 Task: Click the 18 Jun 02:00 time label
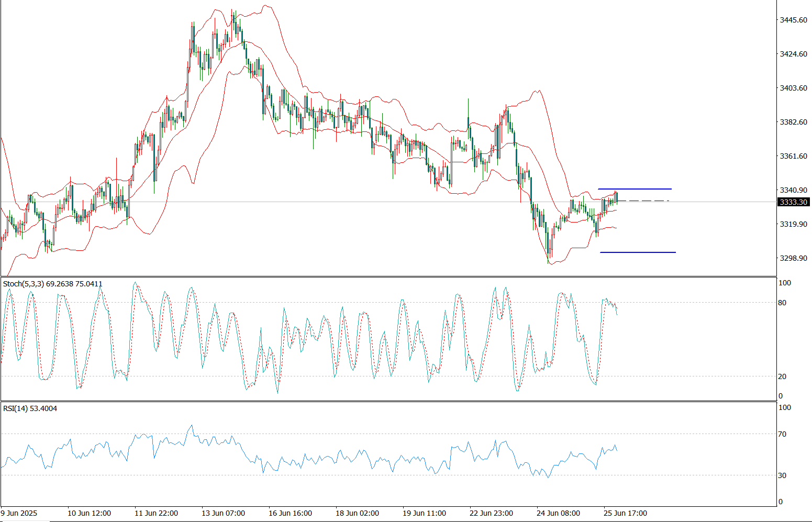357,513
